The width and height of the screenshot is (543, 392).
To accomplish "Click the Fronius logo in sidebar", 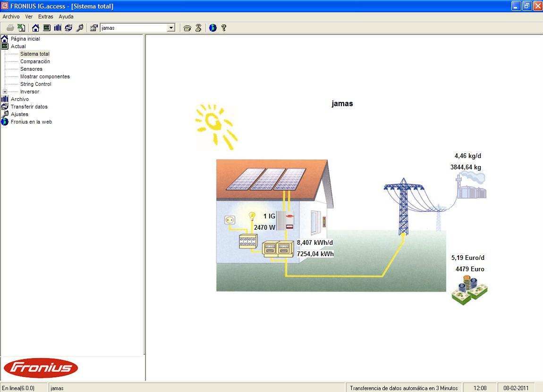I will pyautogui.click(x=41, y=368).
